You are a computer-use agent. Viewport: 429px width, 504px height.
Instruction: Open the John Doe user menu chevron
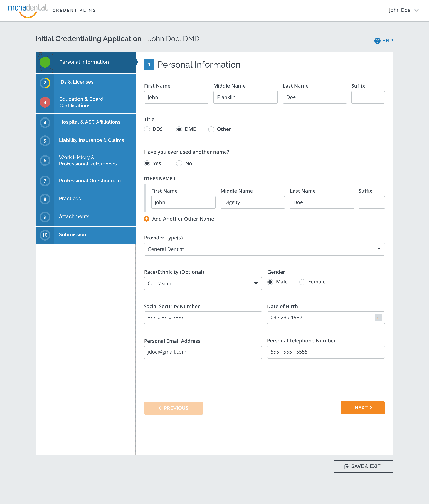[x=416, y=10]
